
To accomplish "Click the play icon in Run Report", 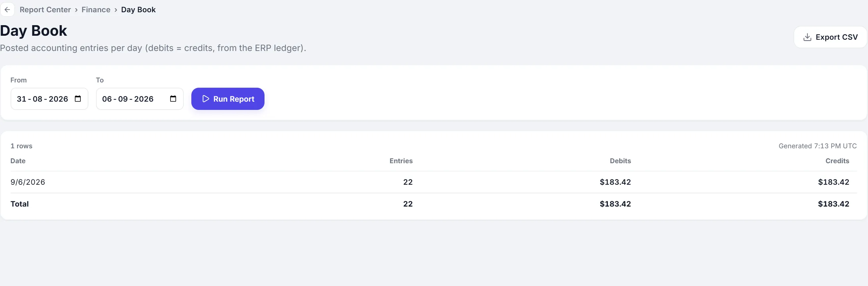I will click(206, 99).
